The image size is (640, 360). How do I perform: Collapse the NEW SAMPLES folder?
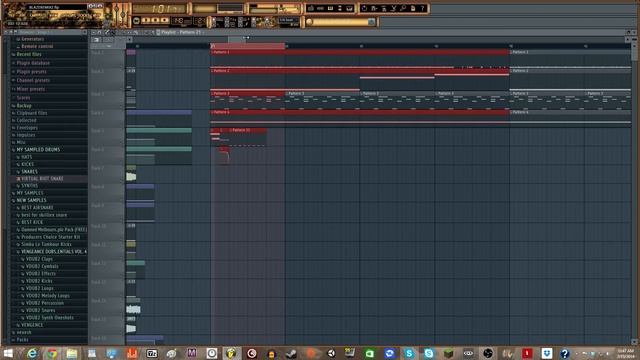point(31,200)
